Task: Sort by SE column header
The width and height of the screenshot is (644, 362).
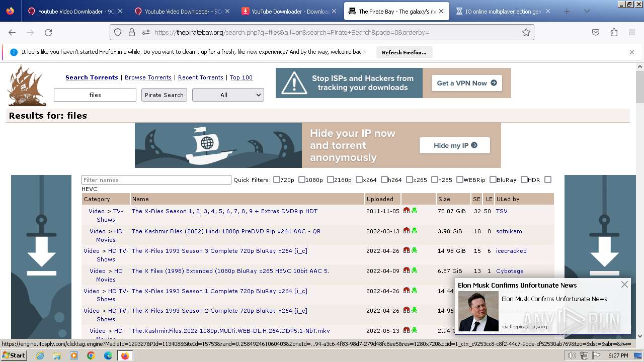Action: pyautogui.click(x=477, y=199)
